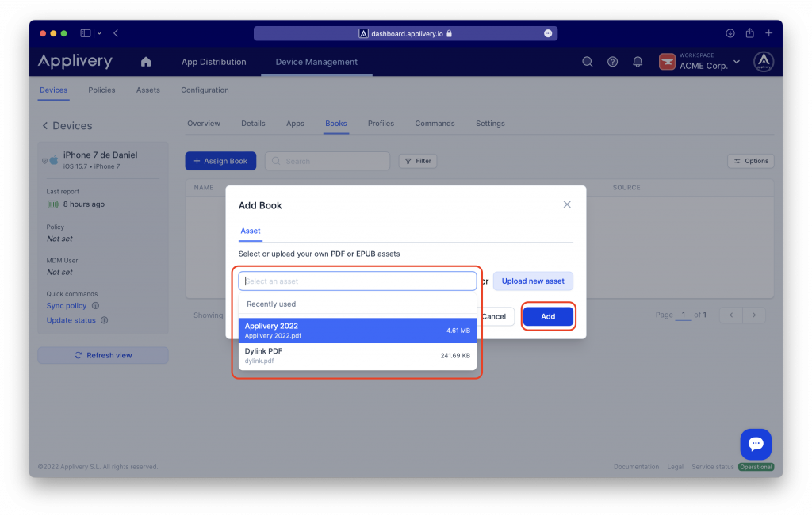Click the Safari share icon
This screenshot has width=812, height=516.
(749, 33)
